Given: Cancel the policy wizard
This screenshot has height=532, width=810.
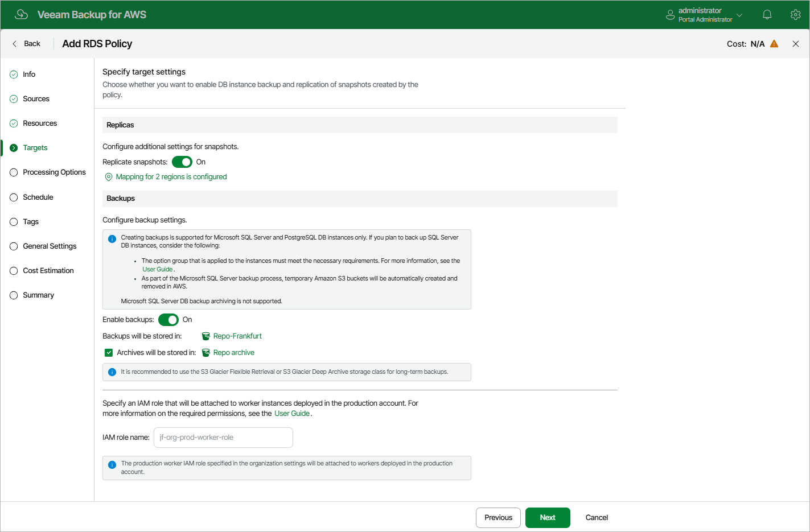Looking at the screenshot, I should (597, 518).
